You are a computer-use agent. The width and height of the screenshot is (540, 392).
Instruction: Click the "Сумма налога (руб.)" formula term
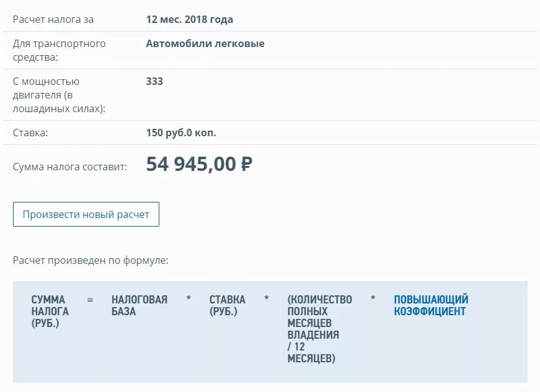tap(50, 311)
